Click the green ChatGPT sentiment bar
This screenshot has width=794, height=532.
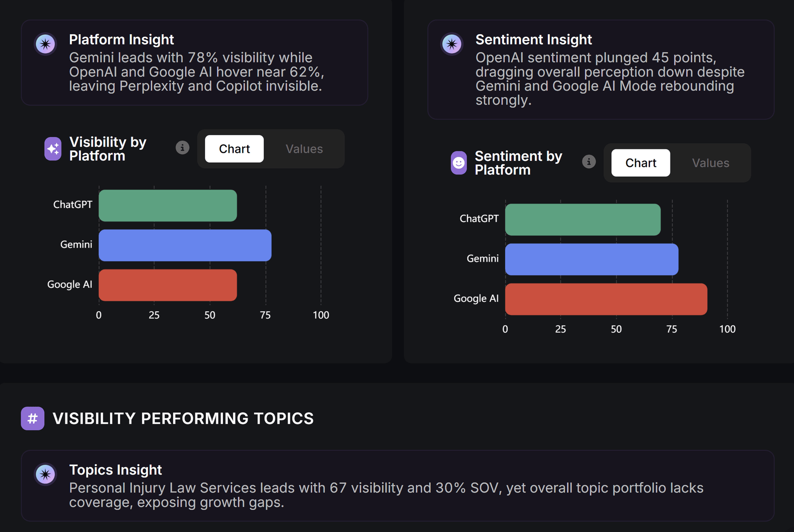583,219
